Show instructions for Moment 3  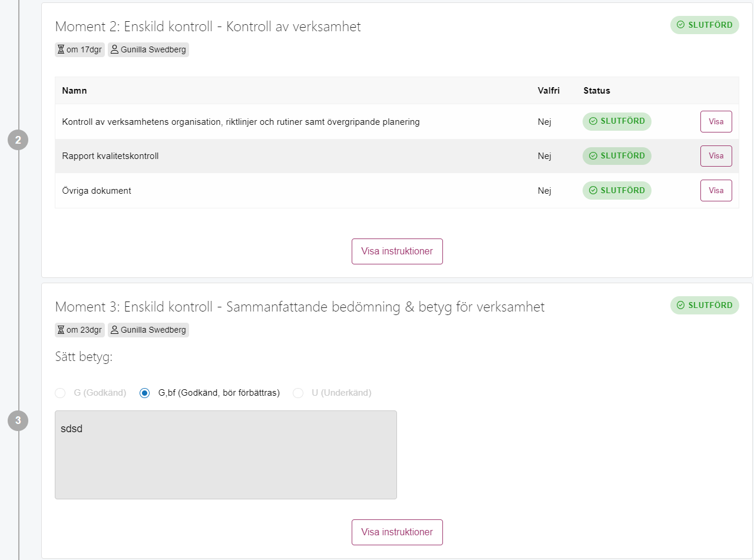397,532
